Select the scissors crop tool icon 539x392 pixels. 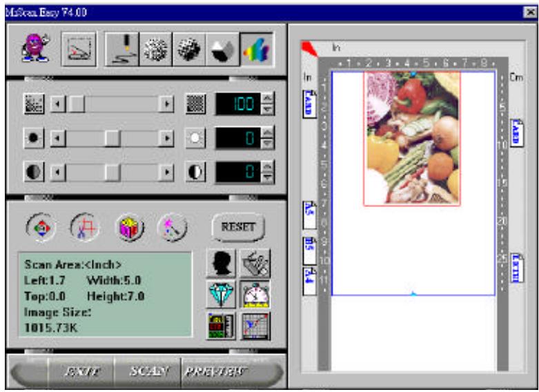point(85,227)
